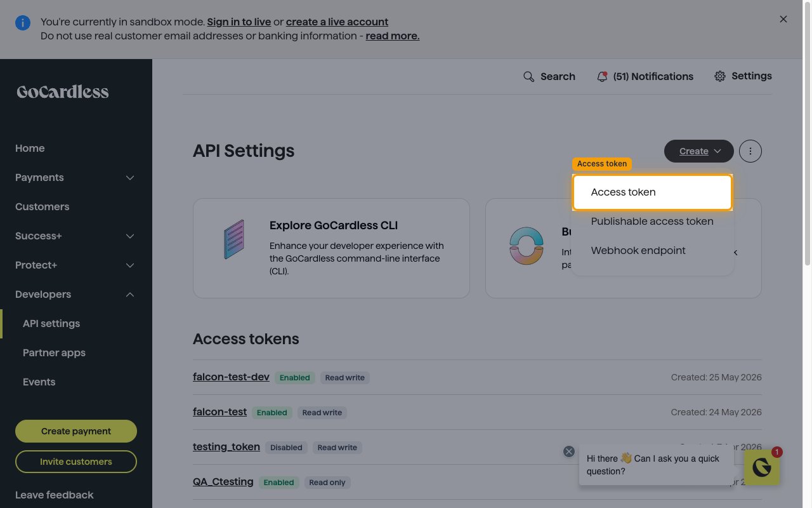Click the chat message 'Hi there' bubble
The image size is (812, 508).
[x=656, y=465]
